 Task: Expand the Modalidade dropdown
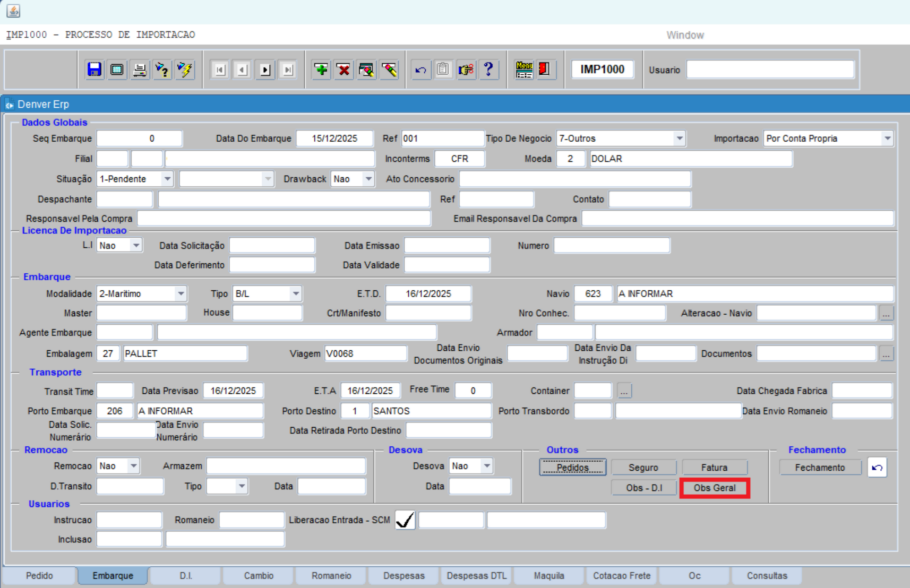181,293
